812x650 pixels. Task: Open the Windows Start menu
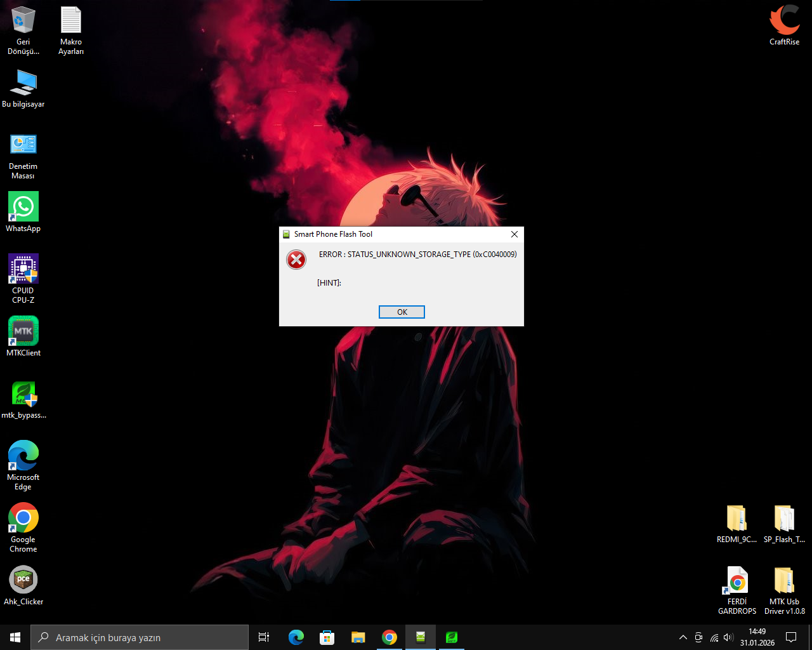[15, 637]
